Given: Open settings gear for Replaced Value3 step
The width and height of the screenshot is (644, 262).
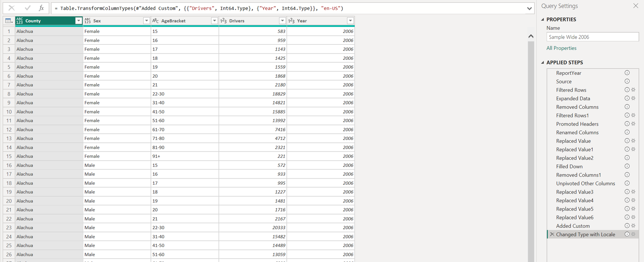Looking at the screenshot, I should coord(633,192).
